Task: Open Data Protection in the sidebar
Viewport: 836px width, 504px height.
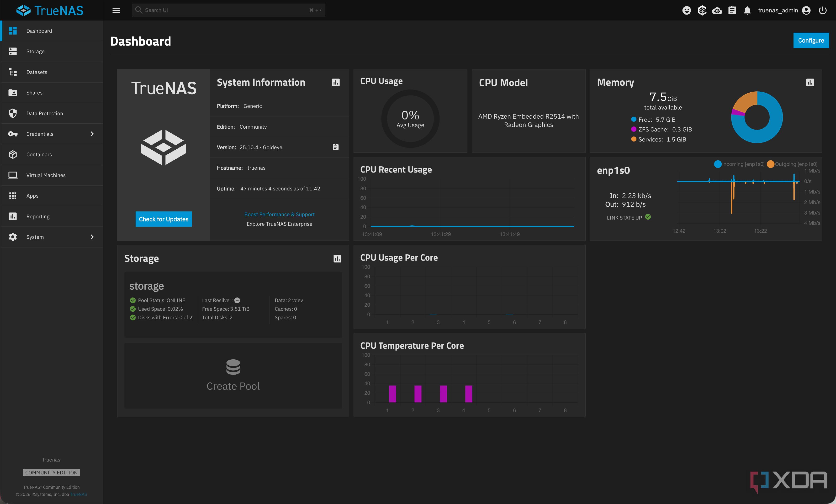Action: (52, 113)
